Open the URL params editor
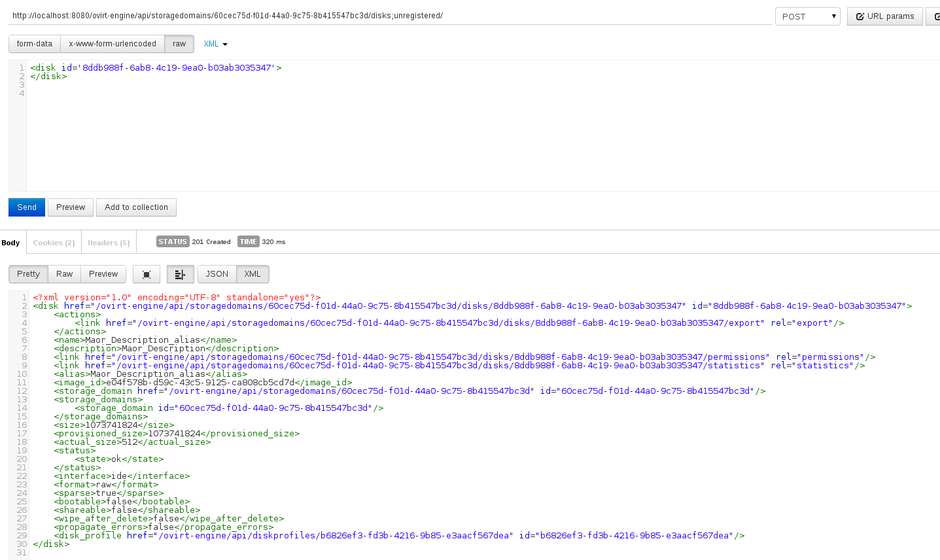The image size is (940, 560). click(884, 16)
